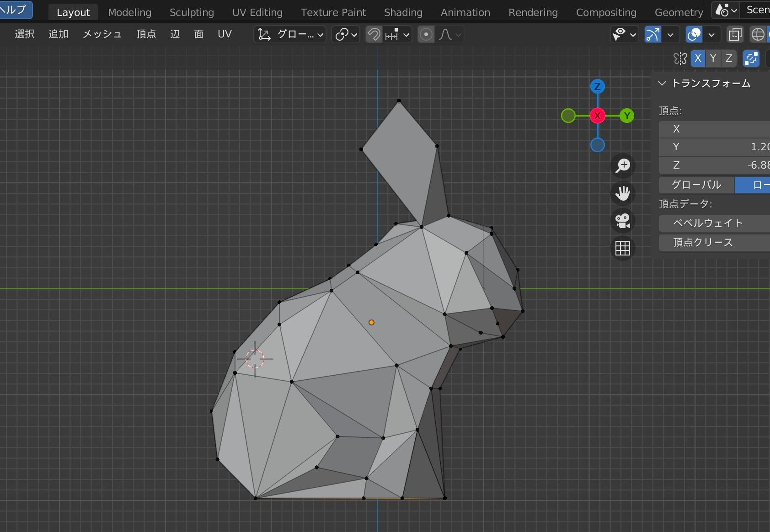Open the pivot point dropdown
This screenshot has width=770, height=532.
coord(346,34)
